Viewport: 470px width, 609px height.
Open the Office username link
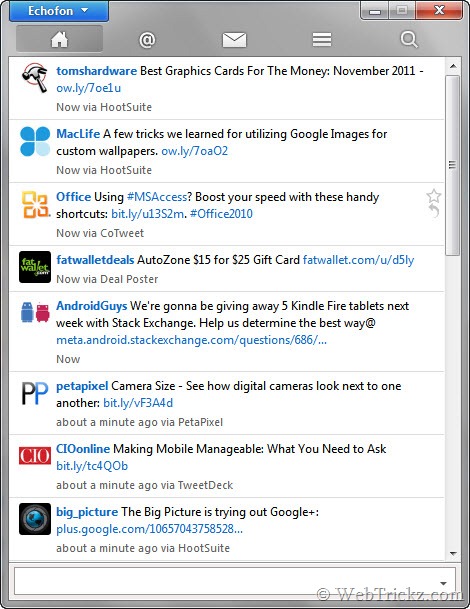click(73, 197)
